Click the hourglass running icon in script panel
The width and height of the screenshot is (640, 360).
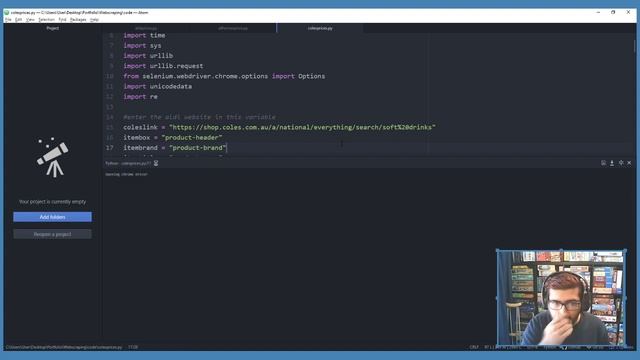point(156,163)
